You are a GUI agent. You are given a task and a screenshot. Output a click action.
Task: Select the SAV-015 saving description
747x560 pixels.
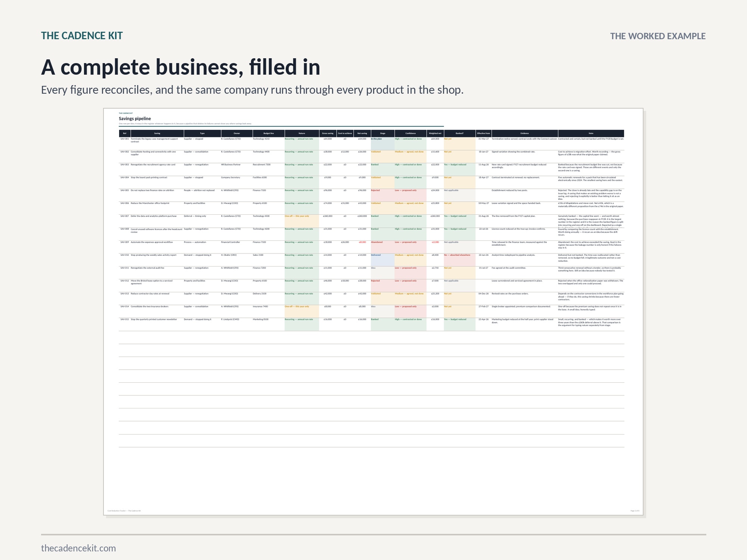click(154, 320)
